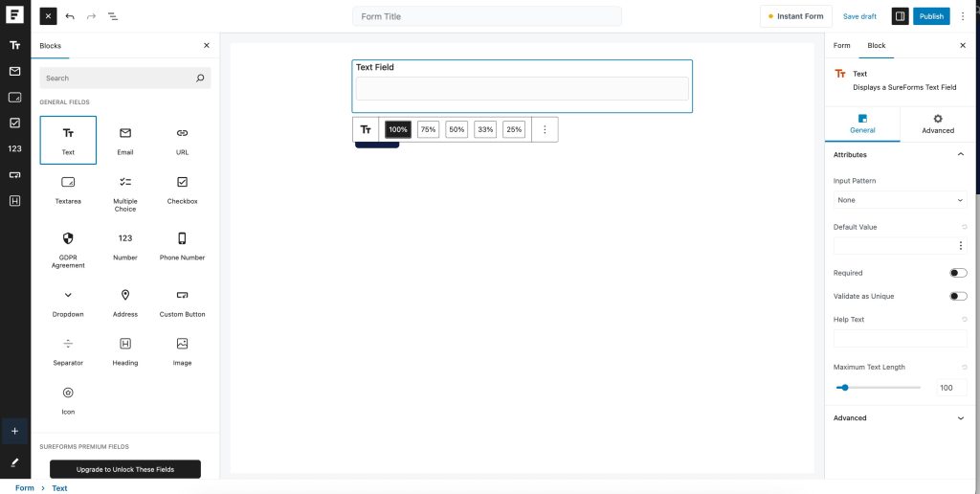The image size is (980, 494).
Task: Open block toolbar more options menu
Action: (x=545, y=129)
